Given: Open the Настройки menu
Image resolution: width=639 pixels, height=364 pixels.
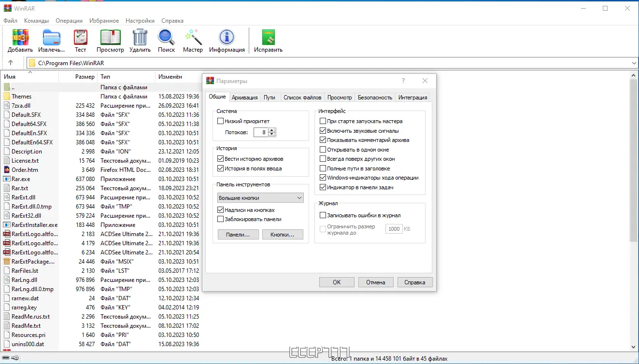Looking at the screenshot, I should 140,21.
